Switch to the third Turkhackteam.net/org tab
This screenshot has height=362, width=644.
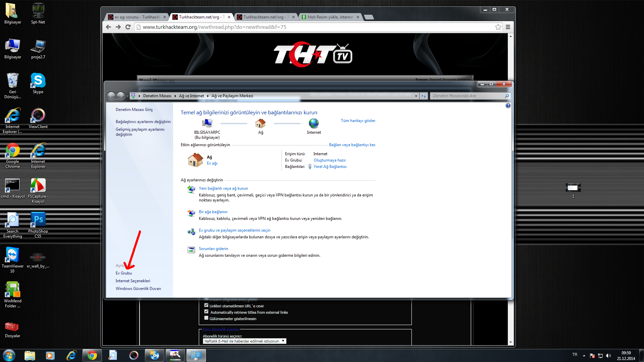(x=266, y=17)
